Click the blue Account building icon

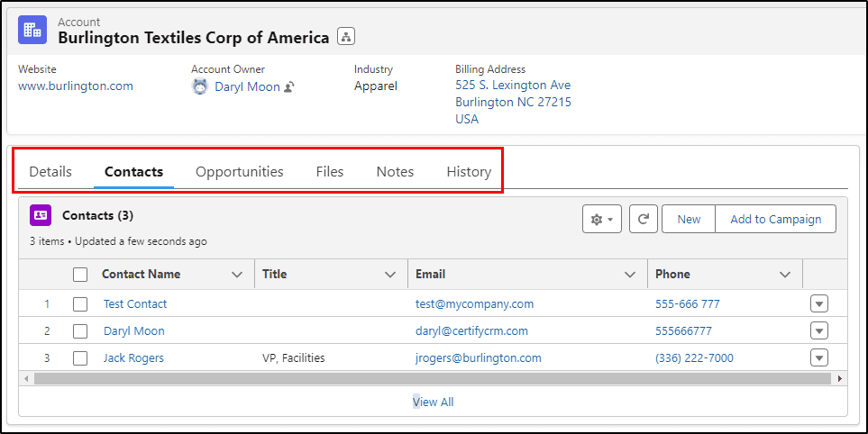(32, 30)
